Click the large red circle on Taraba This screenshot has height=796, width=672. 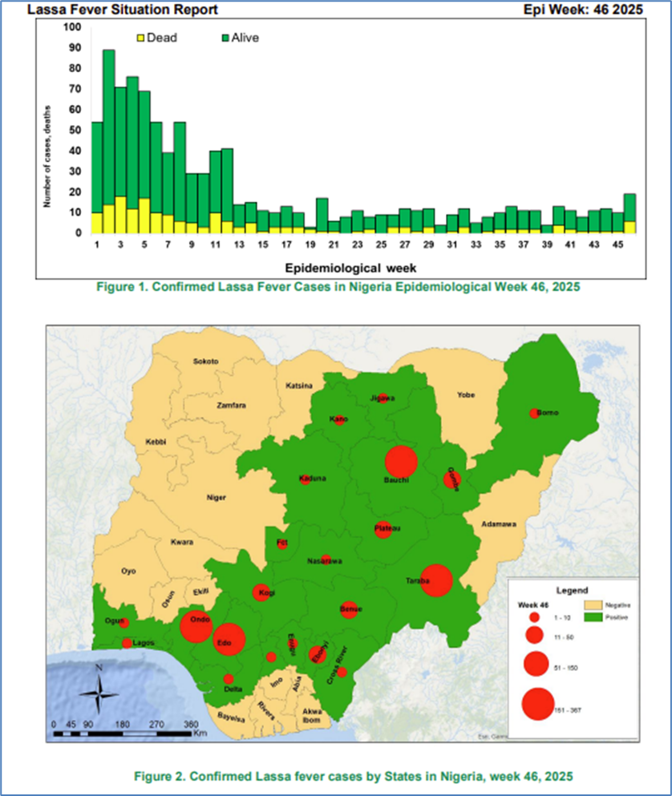[437, 580]
